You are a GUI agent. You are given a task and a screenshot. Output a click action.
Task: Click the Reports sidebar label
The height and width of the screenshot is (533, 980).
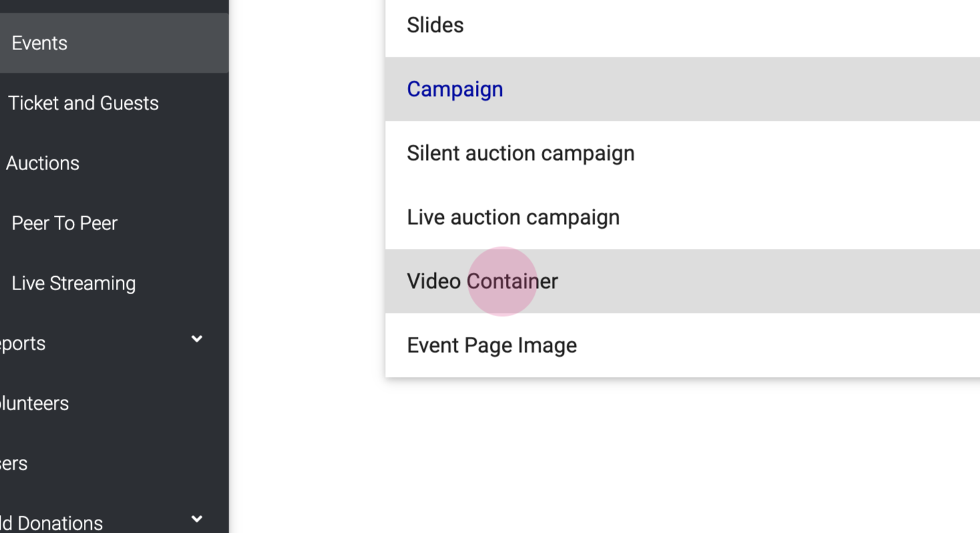pyautogui.click(x=23, y=344)
